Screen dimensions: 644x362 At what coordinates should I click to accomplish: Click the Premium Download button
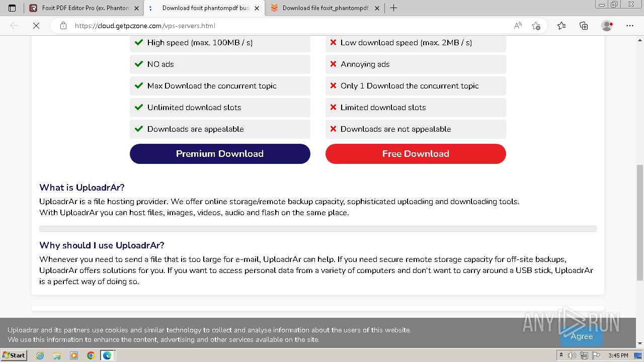(x=220, y=154)
